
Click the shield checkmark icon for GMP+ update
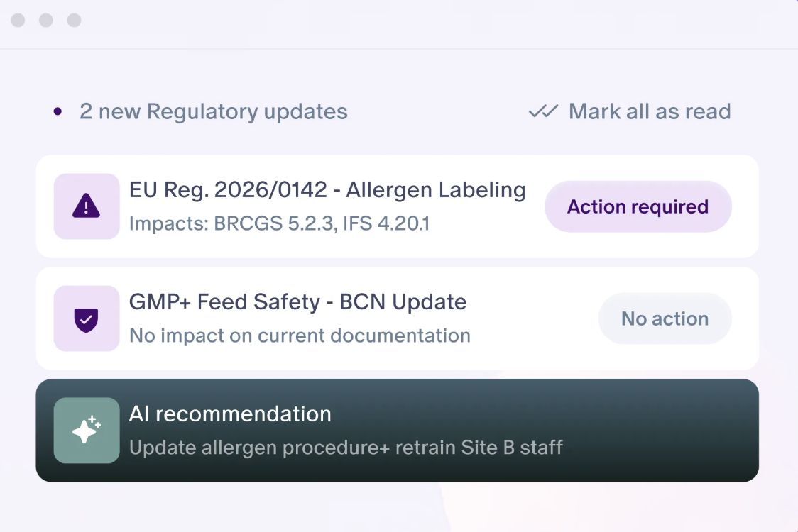point(87,318)
